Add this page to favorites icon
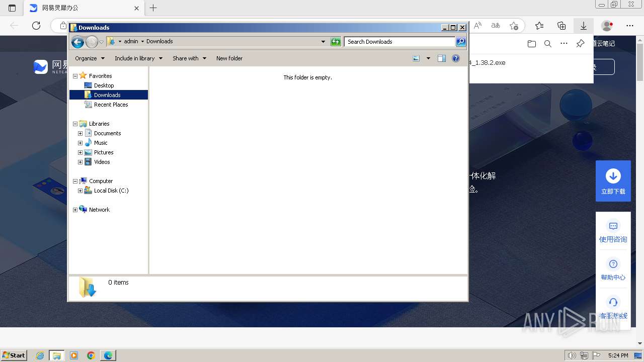The height and width of the screenshot is (362, 644). (x=514, y=26)
